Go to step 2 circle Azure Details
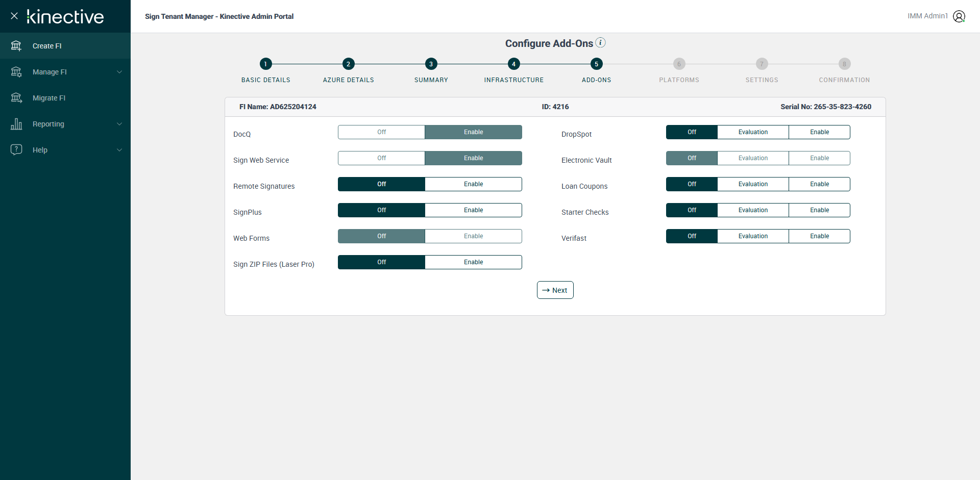This screenshot has height=480, width=980. click(x=348, y=64)
